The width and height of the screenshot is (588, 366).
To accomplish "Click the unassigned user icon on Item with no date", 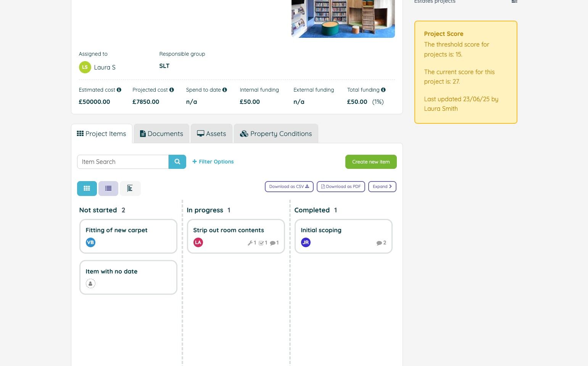I will click(90, 283).
